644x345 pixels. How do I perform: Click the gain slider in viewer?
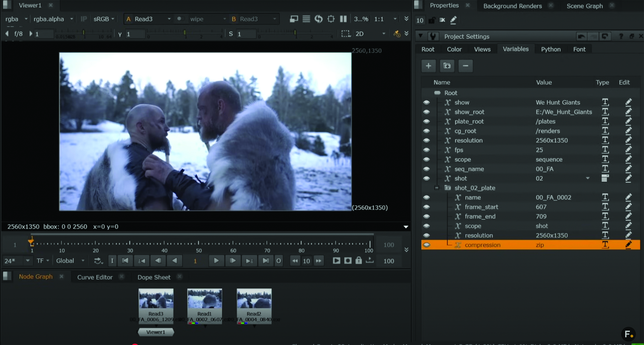[83, 33]
